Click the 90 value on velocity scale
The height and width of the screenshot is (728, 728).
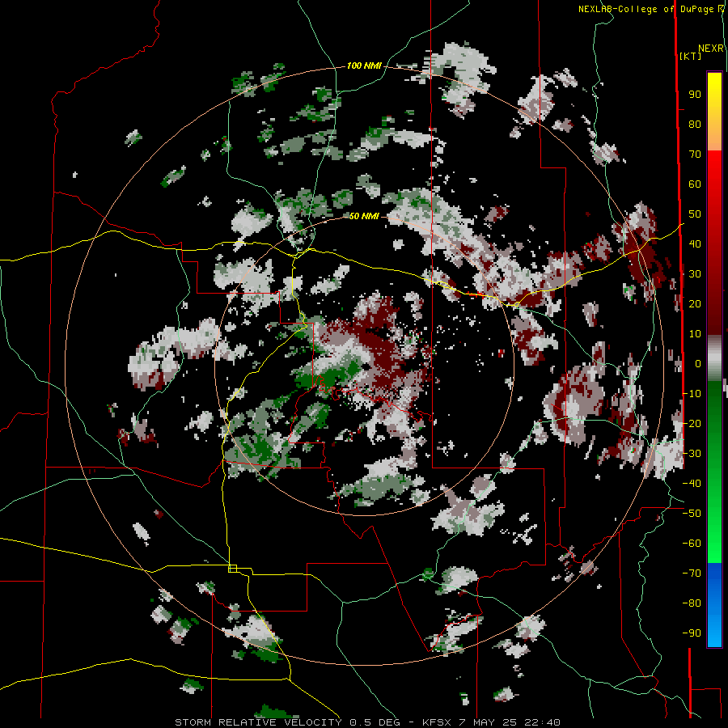pos(695,95)
